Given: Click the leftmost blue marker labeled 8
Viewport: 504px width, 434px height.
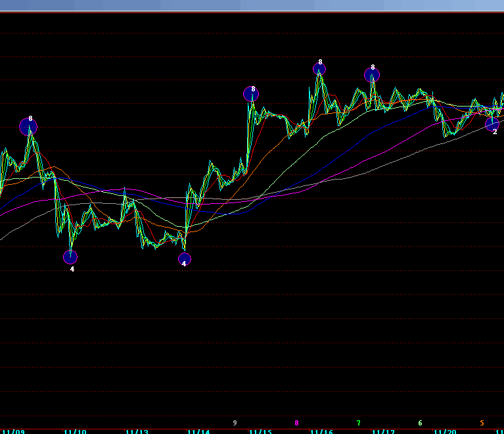Looking at the screenshot, I should tap(28, 126).
